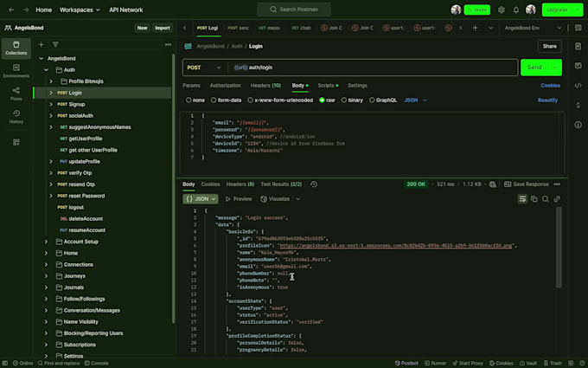Click the Send button
Viewport: 588px width, 368px height.
tap(535, 68)
